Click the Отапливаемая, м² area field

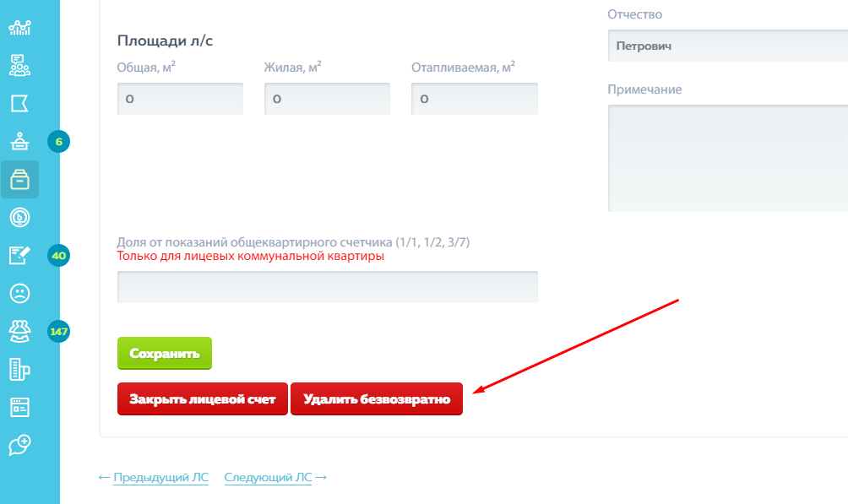click(475, 99)
